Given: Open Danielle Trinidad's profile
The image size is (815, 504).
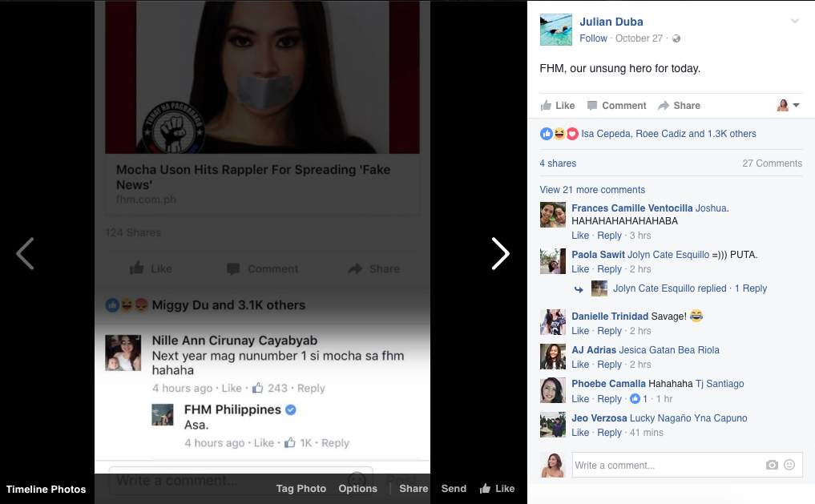Looking at the screenshot, I should pyautogui.click(x=610, y=317).
